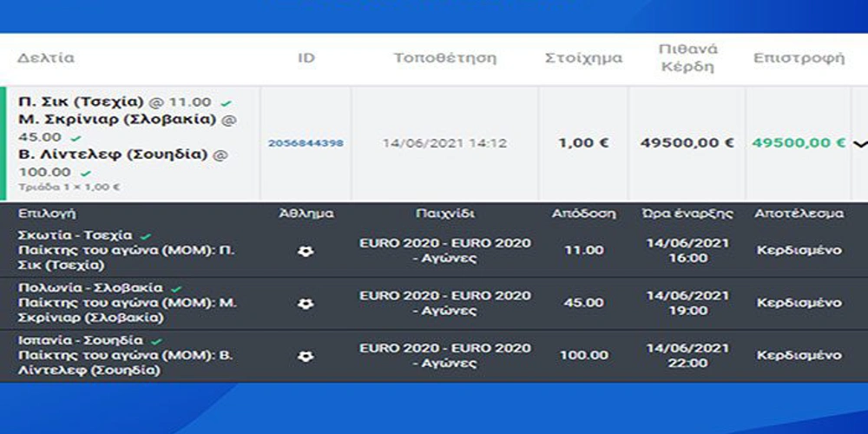Click soccer ball icon in Πολωνία - Σλοβακία row

(x=306, y=304)
